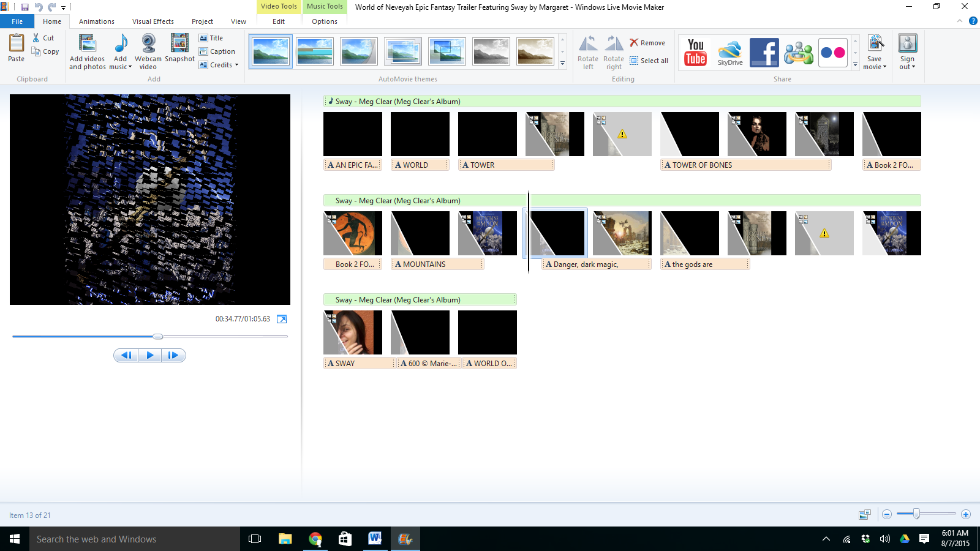
Task: Select the MOUNTAINS caption on timeline
Action: pyautogui.click(x=437, y=264)
